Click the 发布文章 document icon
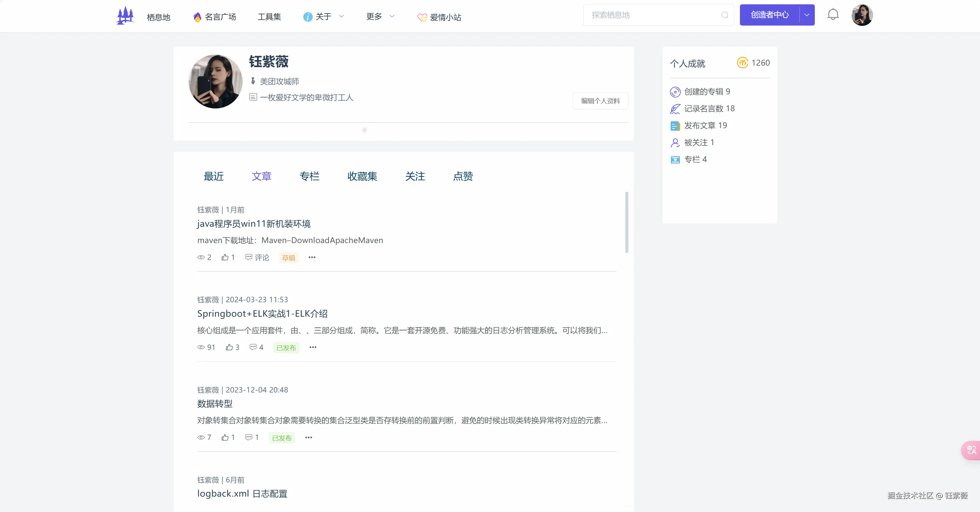The width and height of the screenshot is (980, 512). [x=675, y=125]
